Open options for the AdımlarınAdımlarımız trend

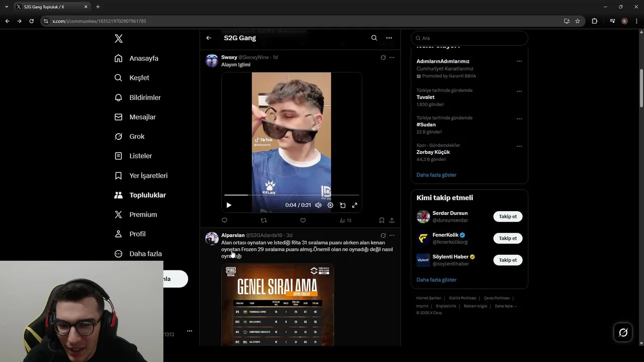519,61
